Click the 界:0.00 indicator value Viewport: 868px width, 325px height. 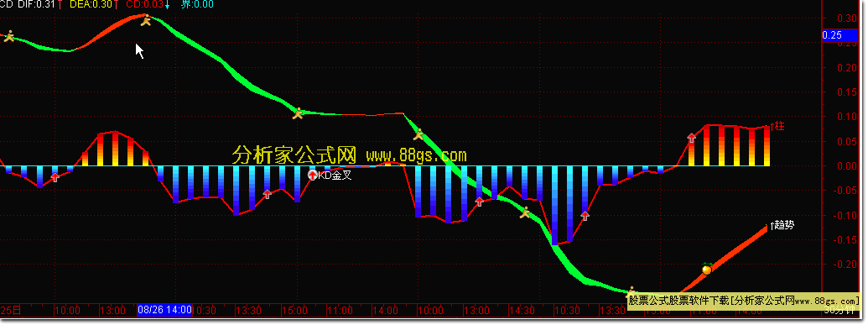197,4
